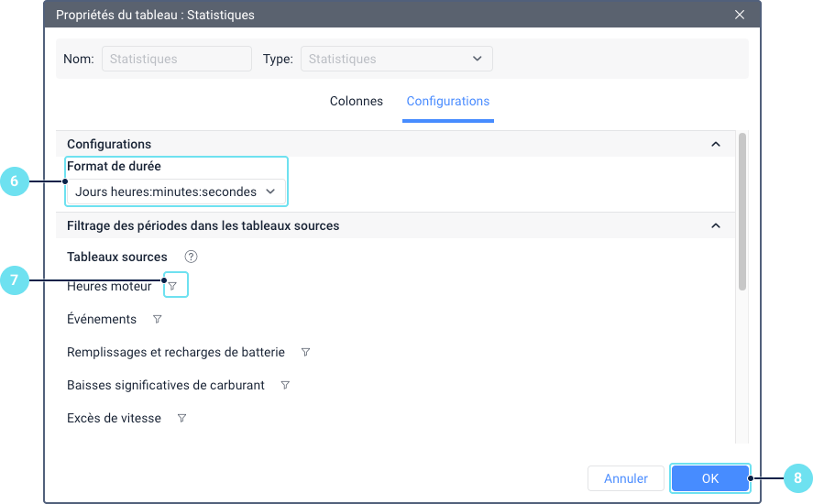Select the Configurations tab
The height and width of the screenshot is (504, 813).
[x=448, y=101]
